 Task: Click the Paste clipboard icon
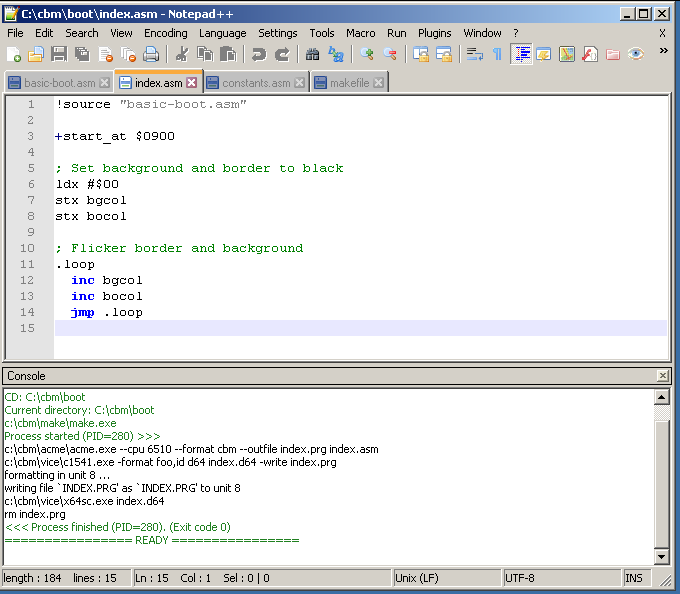coord(228,55)
